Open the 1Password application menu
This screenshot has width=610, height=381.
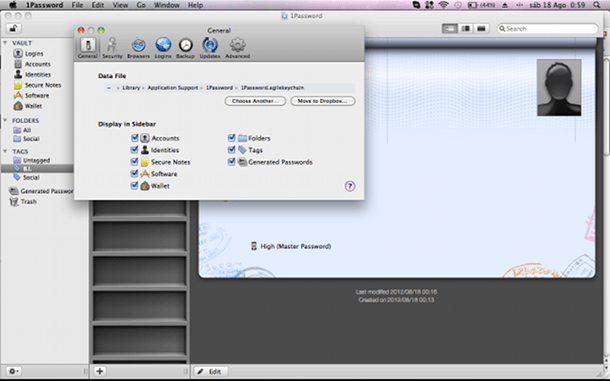point(44,5)
